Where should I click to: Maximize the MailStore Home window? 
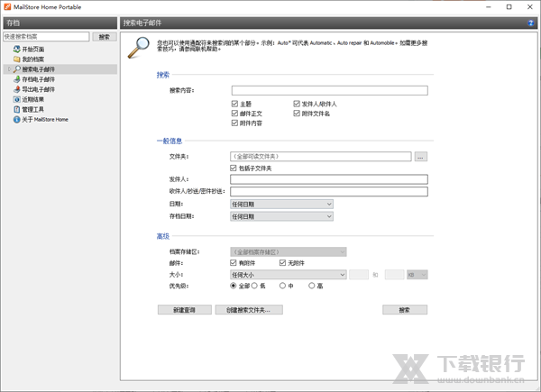pos(509,7)
